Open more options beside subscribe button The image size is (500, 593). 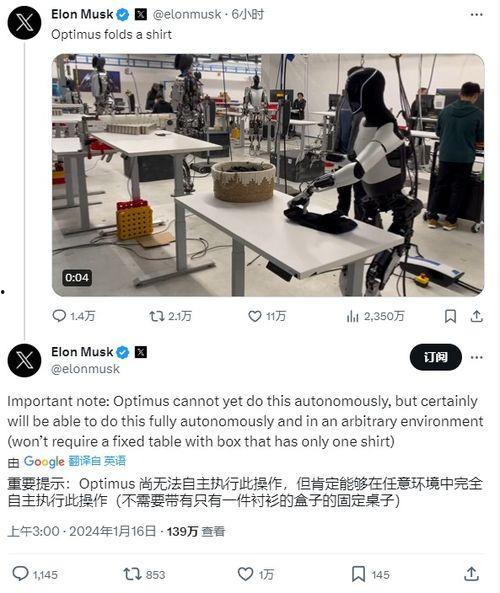click(477, 357)
